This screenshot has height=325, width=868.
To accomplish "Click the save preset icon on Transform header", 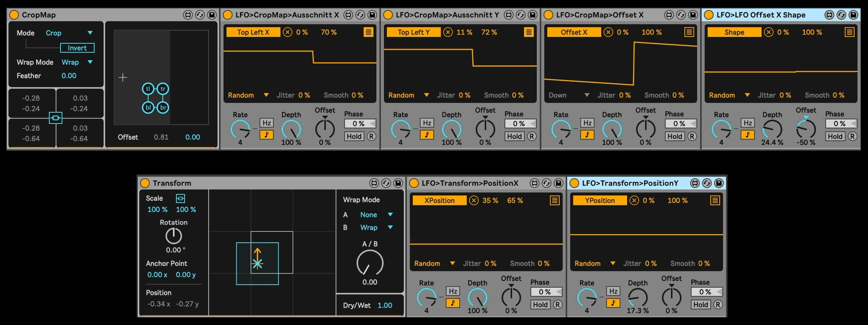I will point(398,183).
